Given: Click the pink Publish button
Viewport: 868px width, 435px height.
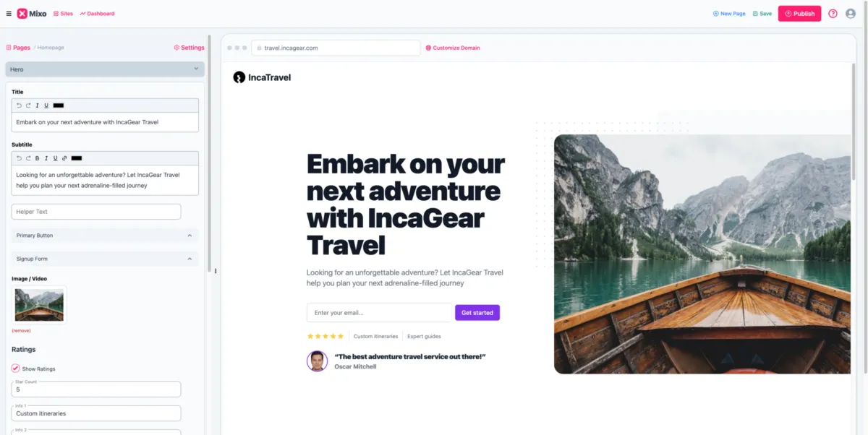Looking at the screenshot, I should (799, 14).
